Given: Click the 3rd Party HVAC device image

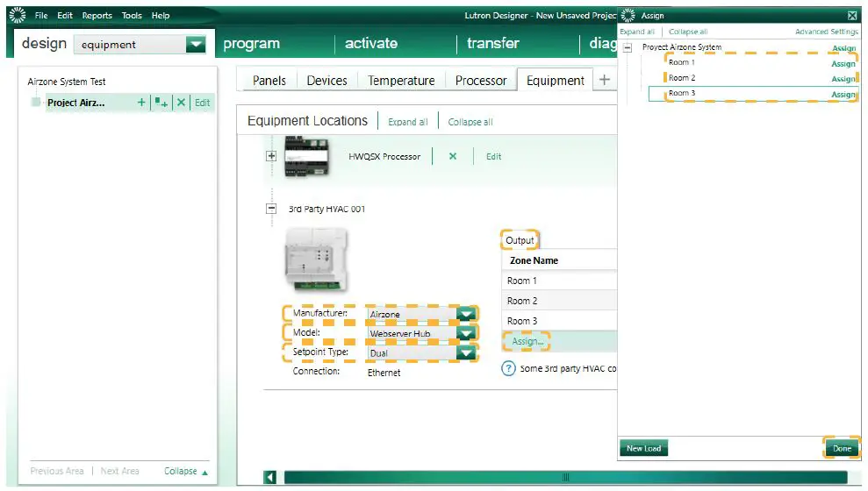Looking at the screenshot, I should [x=316, y=260].
